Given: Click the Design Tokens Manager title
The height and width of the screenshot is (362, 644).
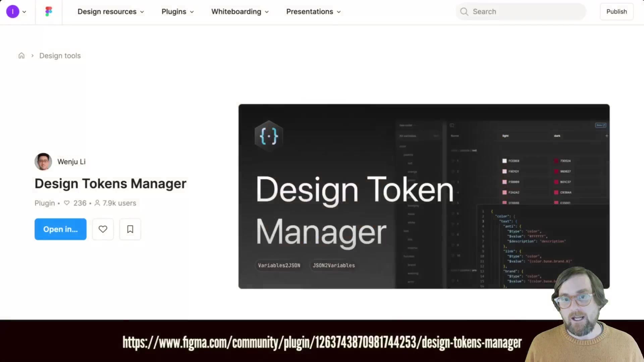Looking at the screenshot, I should 110,184.
